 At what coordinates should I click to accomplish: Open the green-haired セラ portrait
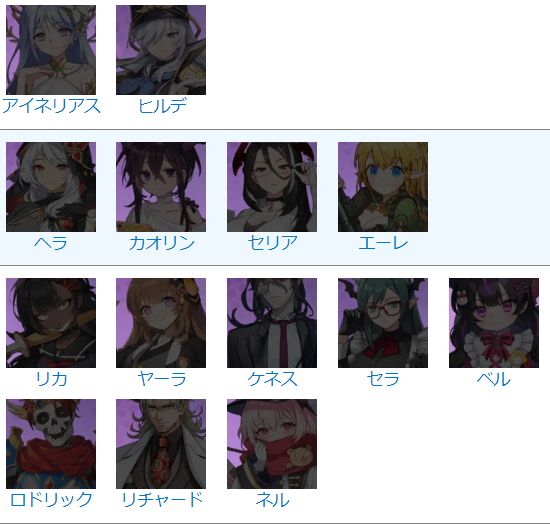click(x=383, y=323)
